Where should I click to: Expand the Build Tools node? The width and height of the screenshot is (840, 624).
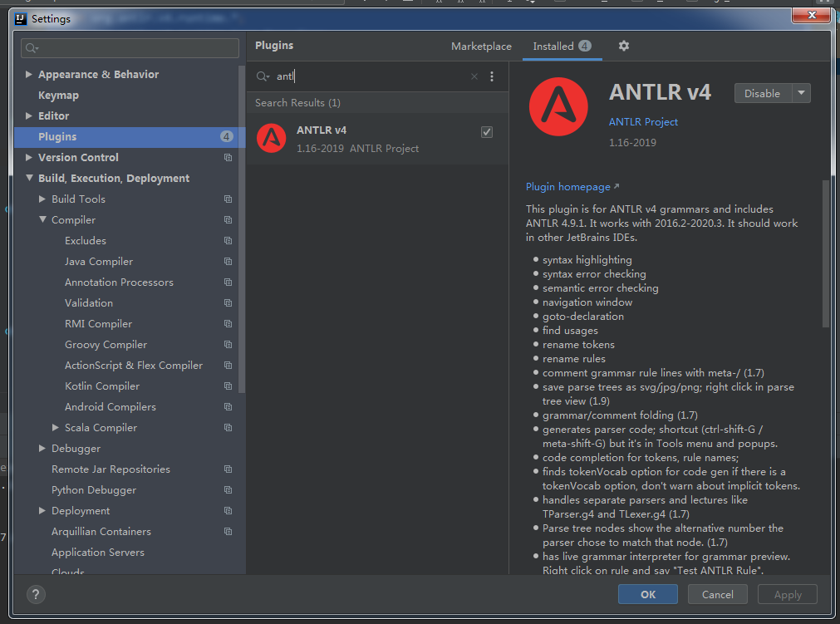[x=42, y=199]
